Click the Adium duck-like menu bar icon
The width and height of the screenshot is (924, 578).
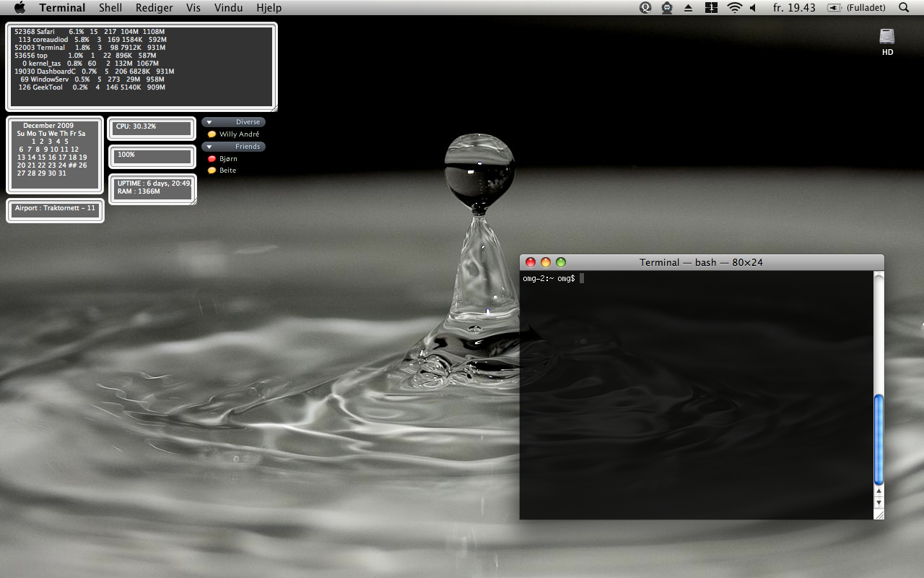667,8
